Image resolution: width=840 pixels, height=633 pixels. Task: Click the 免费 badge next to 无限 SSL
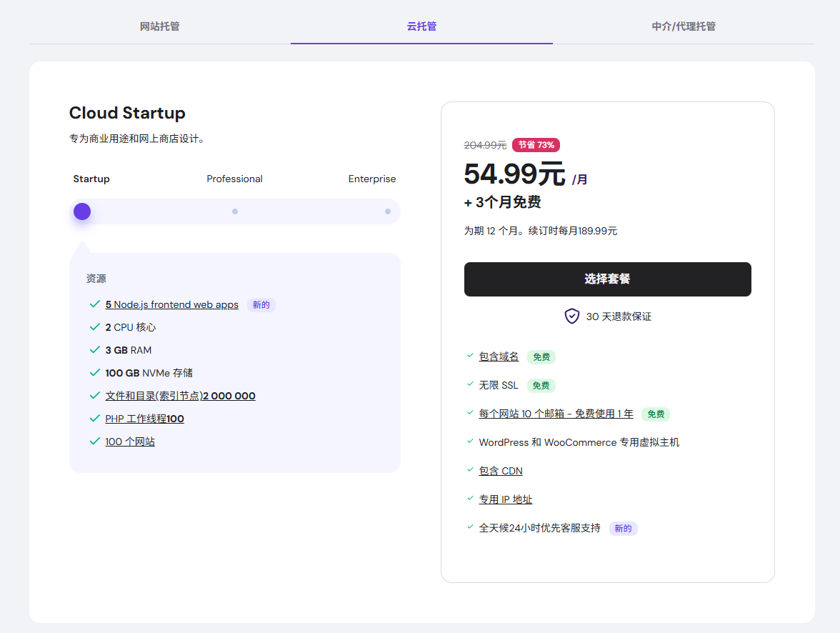tap(541, 385)
